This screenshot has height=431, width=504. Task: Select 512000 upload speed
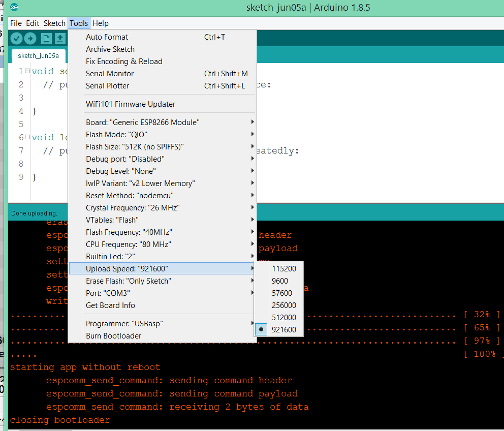pyautogui.click(x=279, y=318)
